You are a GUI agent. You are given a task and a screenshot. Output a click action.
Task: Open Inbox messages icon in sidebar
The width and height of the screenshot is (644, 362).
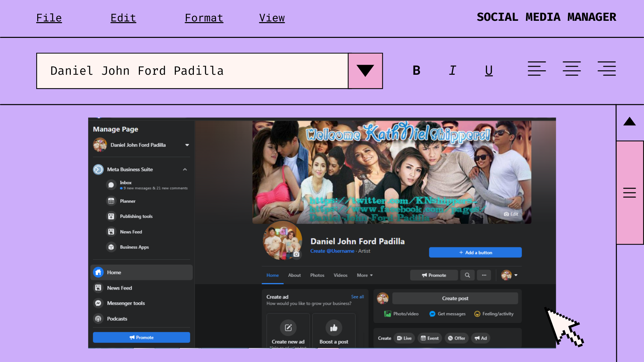pos(111,185)
